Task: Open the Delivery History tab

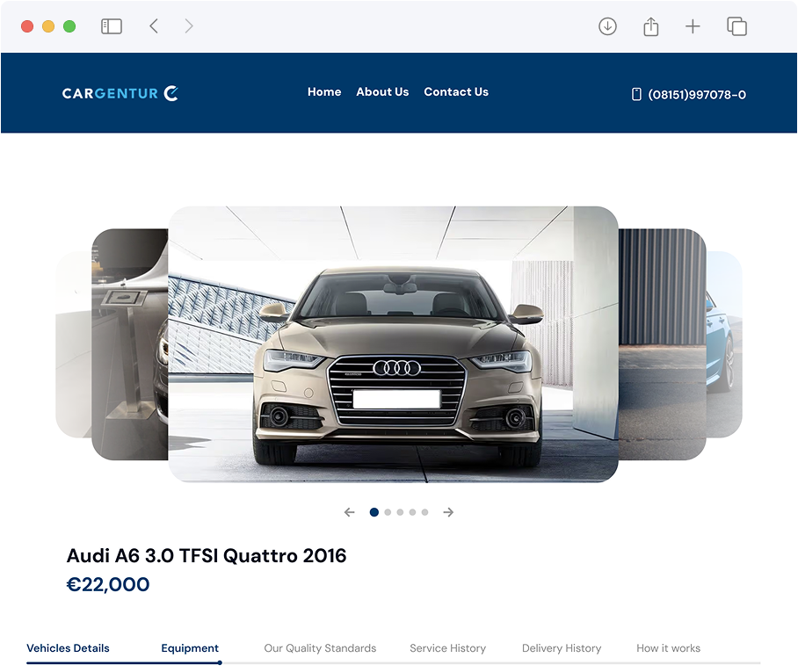Action: click(x=562, y=648)
